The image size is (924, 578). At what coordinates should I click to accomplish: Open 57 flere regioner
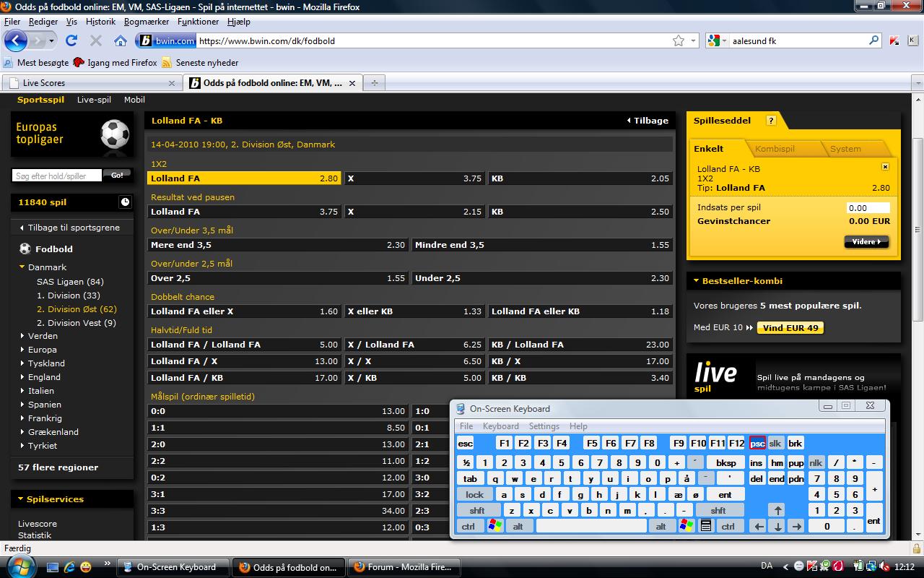point(58,467)
